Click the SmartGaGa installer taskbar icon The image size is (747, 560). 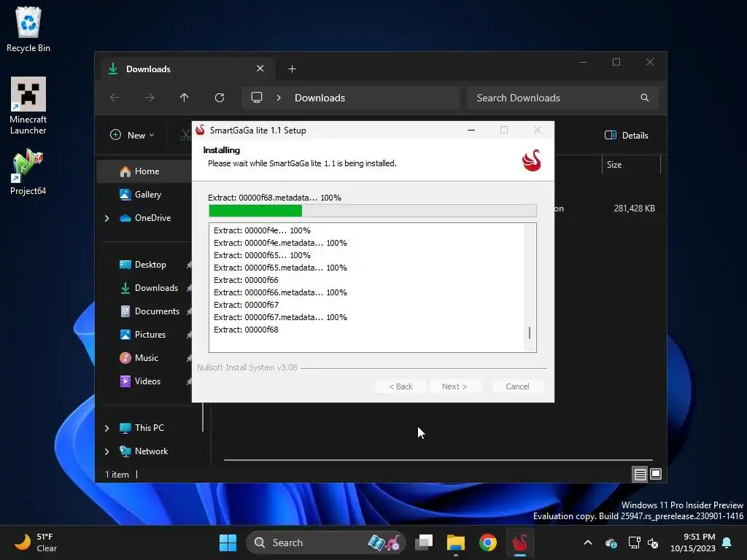coord(519,542)
